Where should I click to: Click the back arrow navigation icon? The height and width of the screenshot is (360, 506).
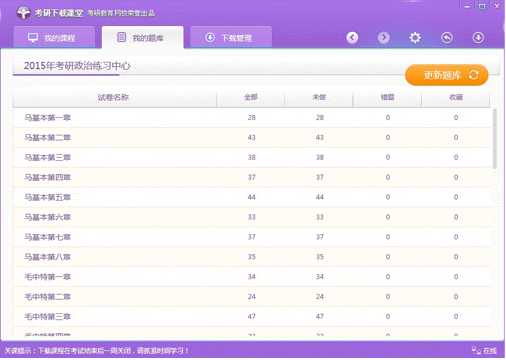[x=352, y=38]
